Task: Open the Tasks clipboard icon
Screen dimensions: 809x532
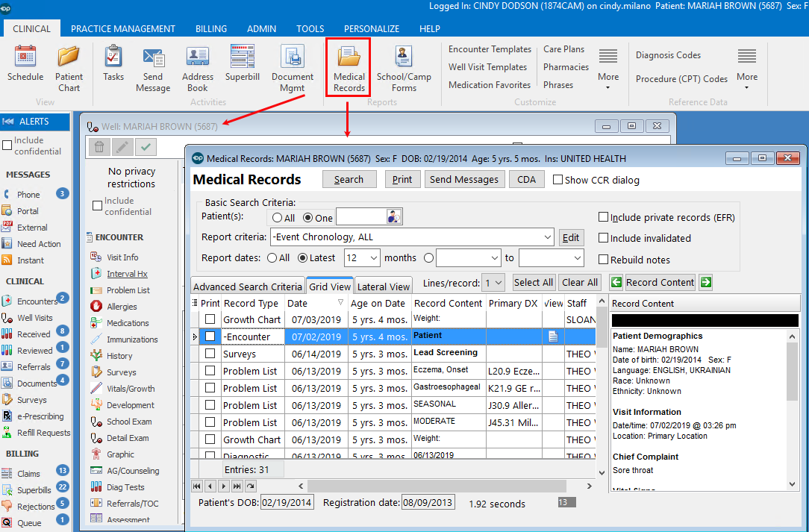Action: (113, 56)
